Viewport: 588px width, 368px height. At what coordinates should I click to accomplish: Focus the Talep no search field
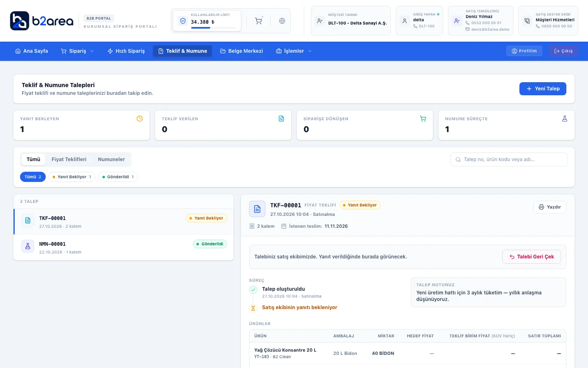509,159
